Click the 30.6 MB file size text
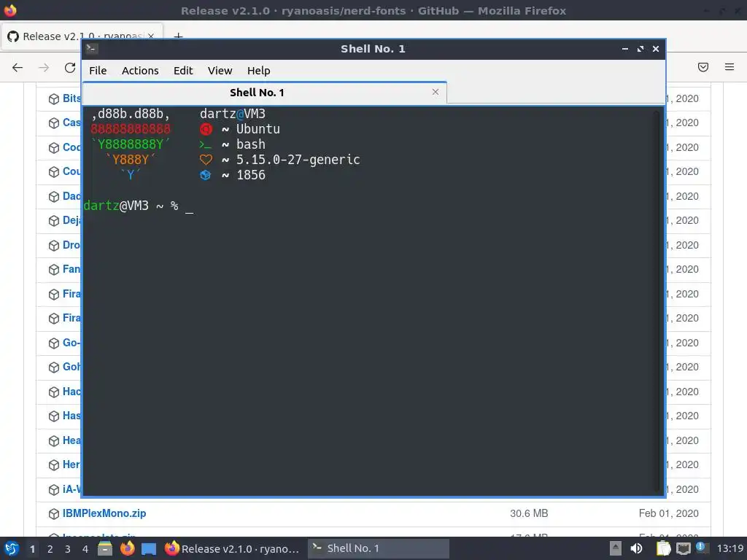Viewport: 747px width, 560px height. pos(529,513)
